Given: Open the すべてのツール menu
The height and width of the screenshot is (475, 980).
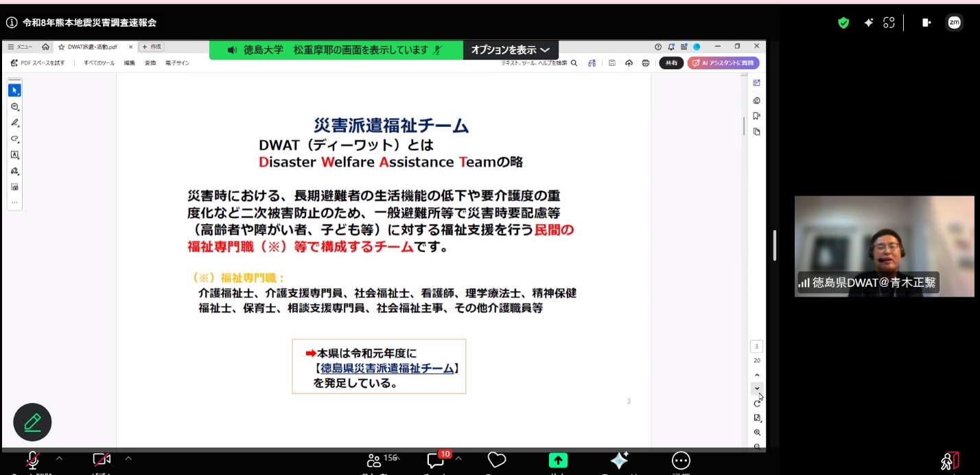Looking at the screenshot, I should point(100,63).
